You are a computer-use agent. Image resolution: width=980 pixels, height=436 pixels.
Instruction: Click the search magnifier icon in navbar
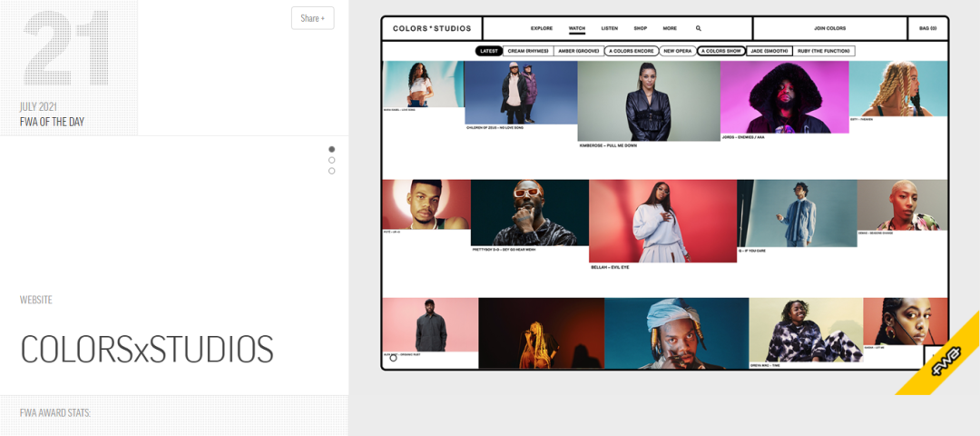[x=699, y=29]
